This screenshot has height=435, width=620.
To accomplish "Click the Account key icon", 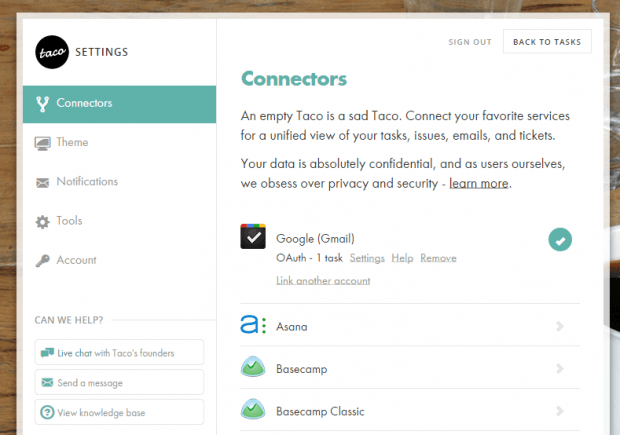I will pyautogui.click(x=42, y=260).
